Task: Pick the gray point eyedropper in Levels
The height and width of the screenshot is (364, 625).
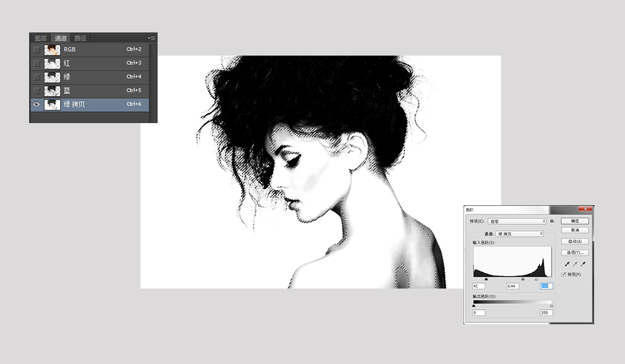Action: click(575, 263)
